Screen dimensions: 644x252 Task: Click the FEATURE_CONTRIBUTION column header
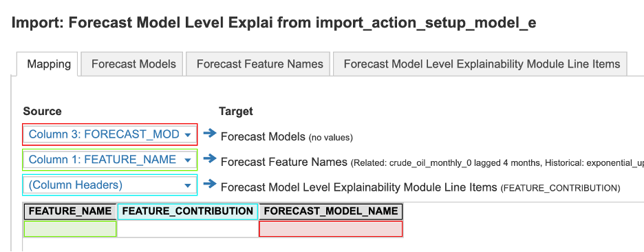coord(188,211)
